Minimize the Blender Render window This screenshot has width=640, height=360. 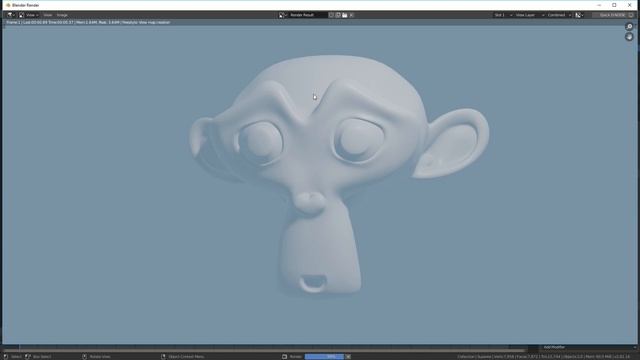pos(599,5)
